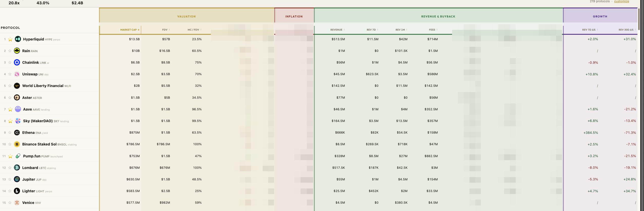
Task: Click the 219 protocols count text
Action: point(600,2)
